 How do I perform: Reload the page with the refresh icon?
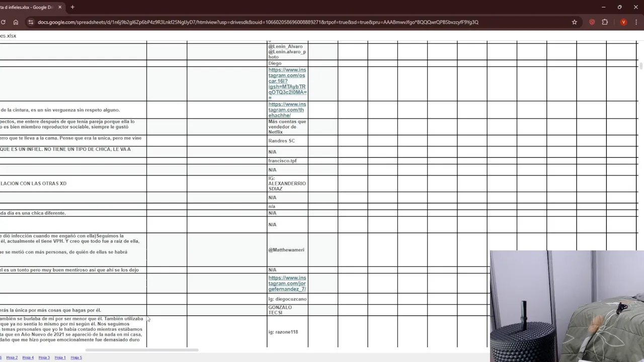[x=3, y=22]
